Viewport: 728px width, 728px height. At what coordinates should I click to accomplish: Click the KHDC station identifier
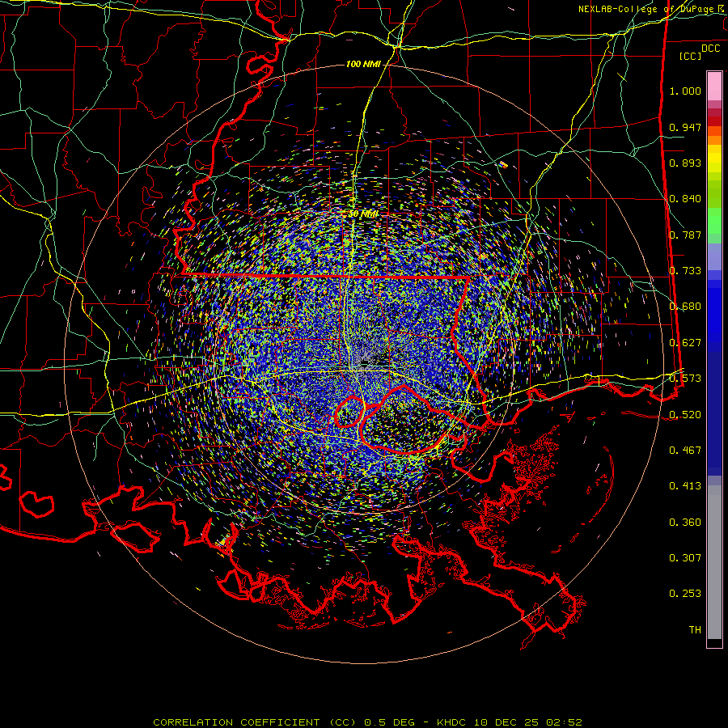tap(453, 722)
